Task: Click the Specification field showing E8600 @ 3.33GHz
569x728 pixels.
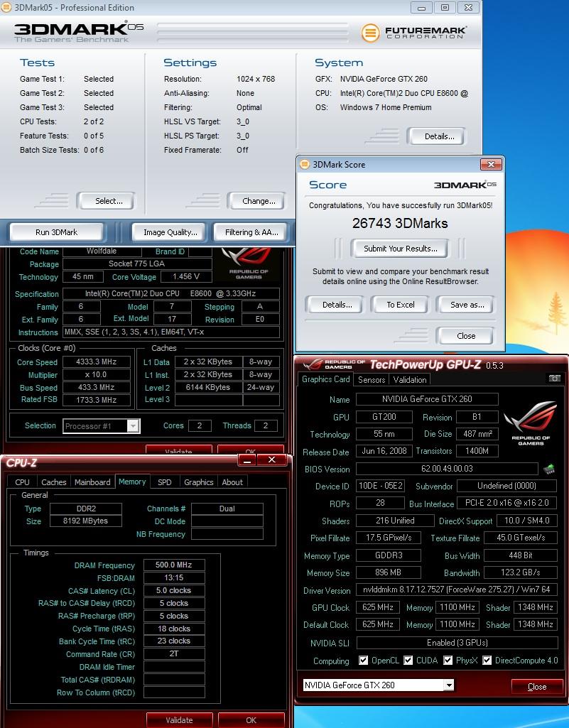Action: [171, 293]
